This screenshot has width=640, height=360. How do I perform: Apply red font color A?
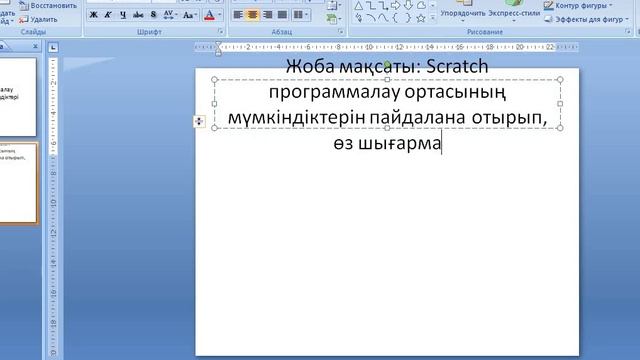point(209,15)
